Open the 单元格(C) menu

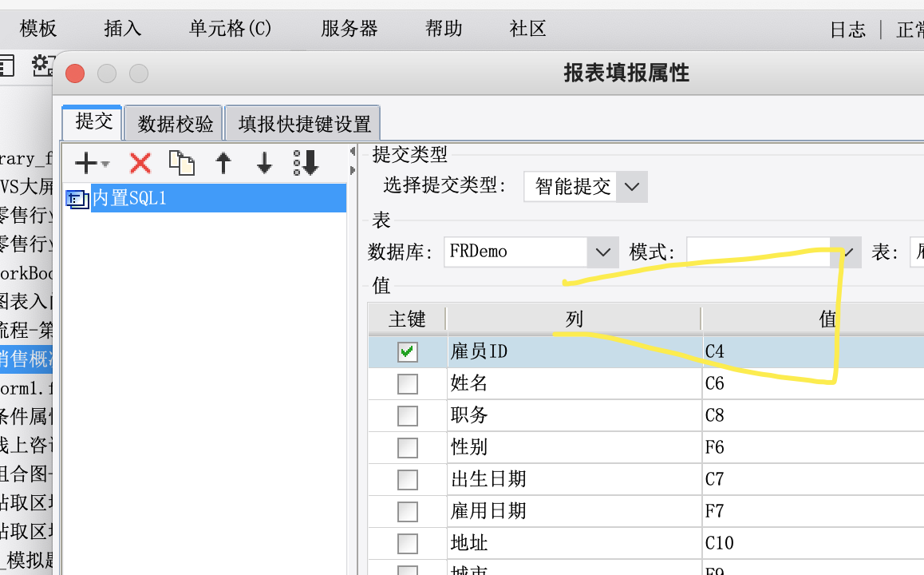pyautogui.click(x=230, y=28)
